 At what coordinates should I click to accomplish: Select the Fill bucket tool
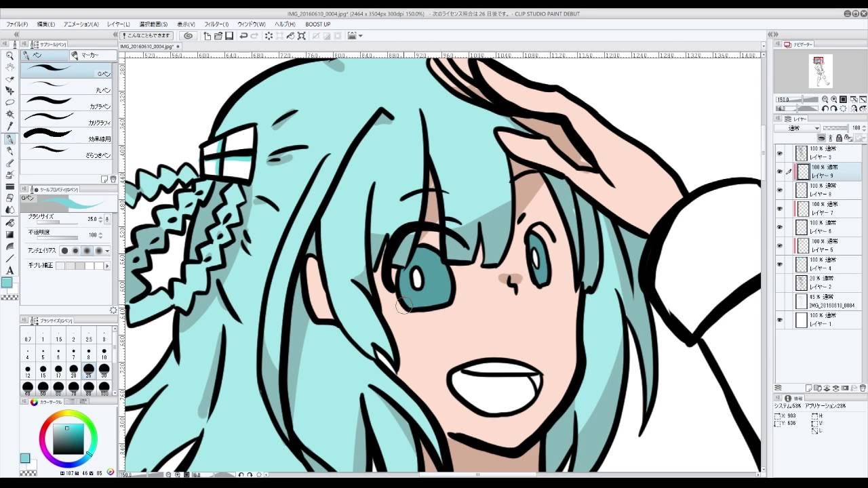click(9, 222)
